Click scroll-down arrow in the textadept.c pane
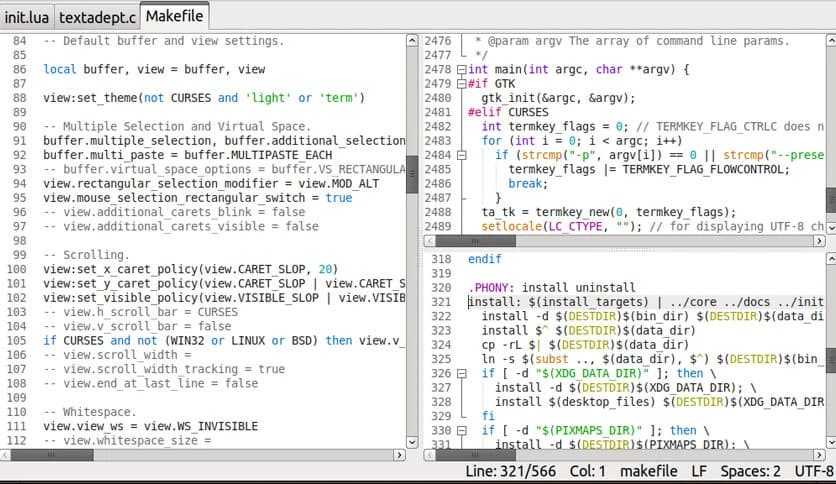The image size is (836, 484). (x=829, y=227)
